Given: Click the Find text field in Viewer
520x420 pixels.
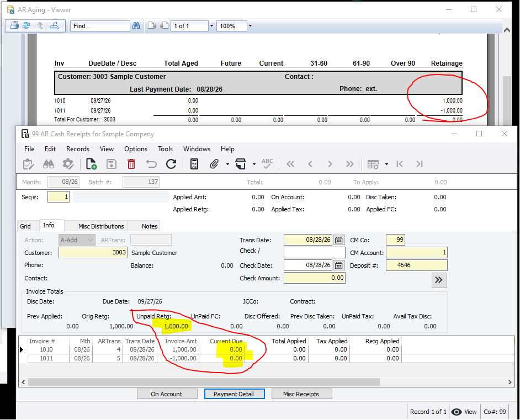Looking at the screenshot, I should point(100,26).
